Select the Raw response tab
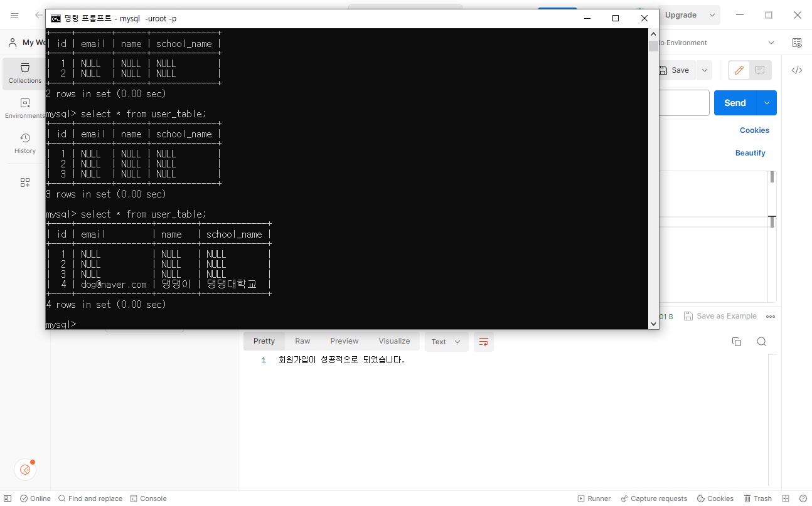 tap(302, 341)
